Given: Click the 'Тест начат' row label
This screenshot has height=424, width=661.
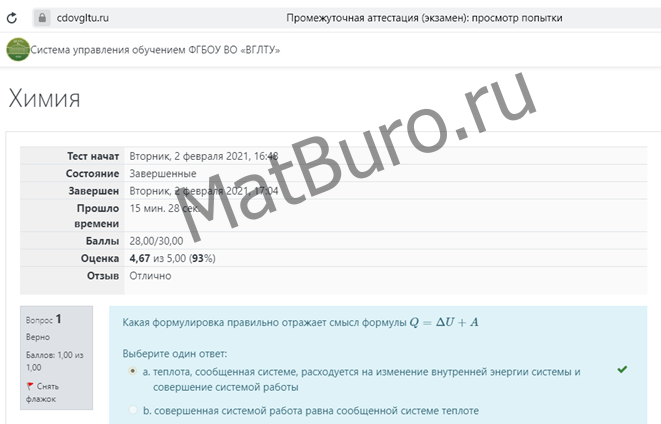Looking at the screenshot, I should click(x=93, y=156).
